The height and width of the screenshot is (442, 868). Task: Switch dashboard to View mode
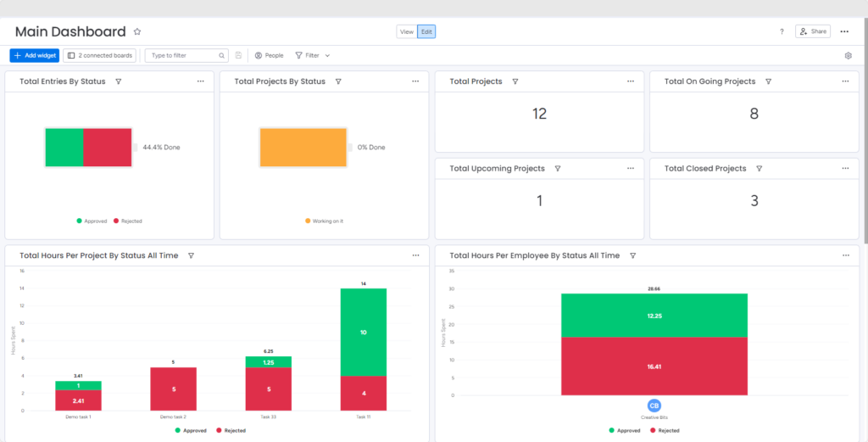[x=407, y=31]
